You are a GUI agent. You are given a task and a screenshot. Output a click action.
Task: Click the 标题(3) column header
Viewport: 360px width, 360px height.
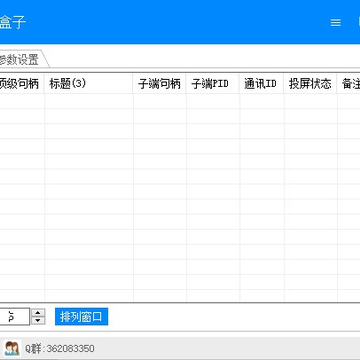click(88, 83)
